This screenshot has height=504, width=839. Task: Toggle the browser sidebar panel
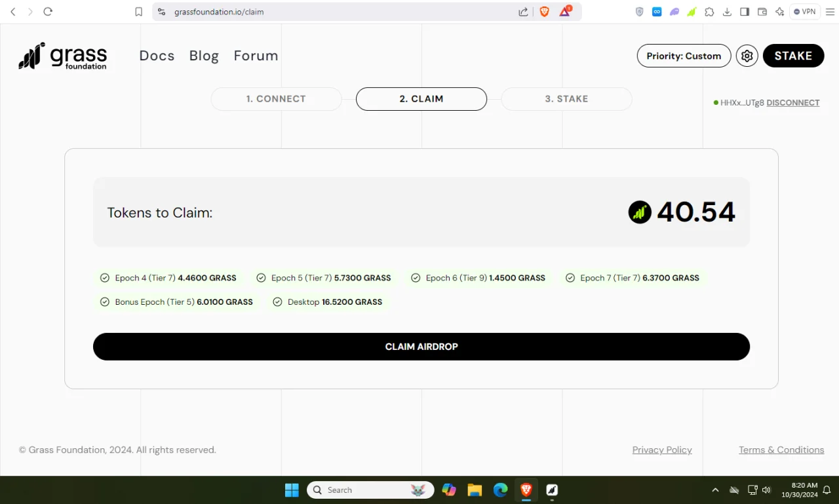[x=745, y=12]
